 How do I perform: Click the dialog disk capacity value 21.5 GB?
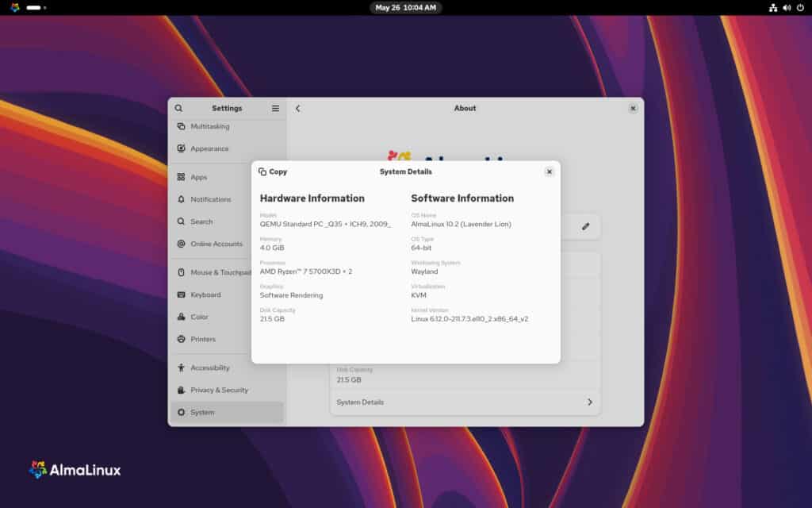pyautogui.click(x=272, y=319)
